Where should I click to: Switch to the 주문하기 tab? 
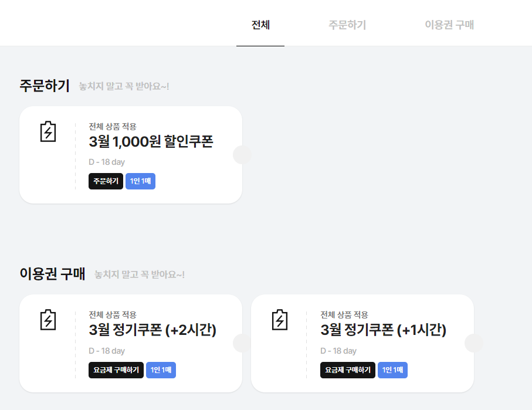347,25
